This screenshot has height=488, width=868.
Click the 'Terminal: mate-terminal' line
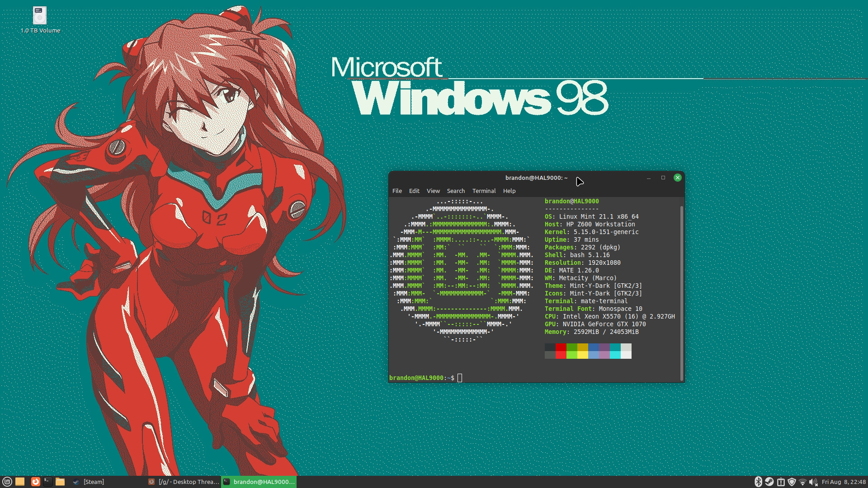[586, 301]
